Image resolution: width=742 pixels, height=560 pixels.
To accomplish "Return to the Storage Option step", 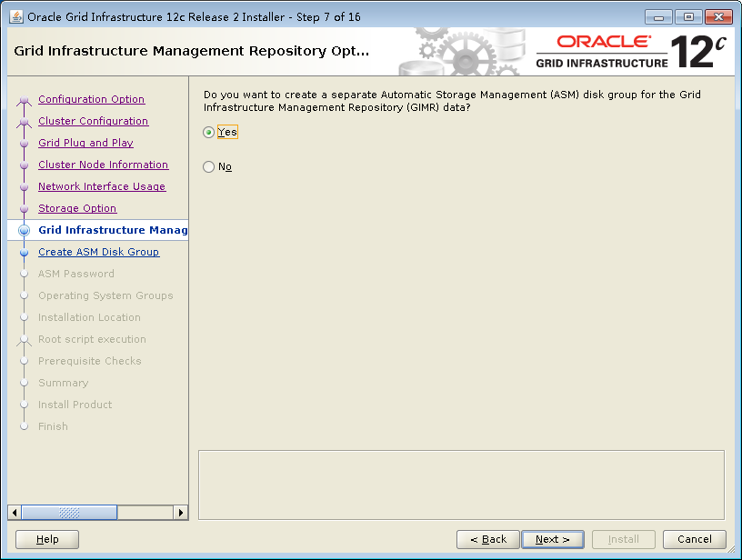I will coord(77,208).
